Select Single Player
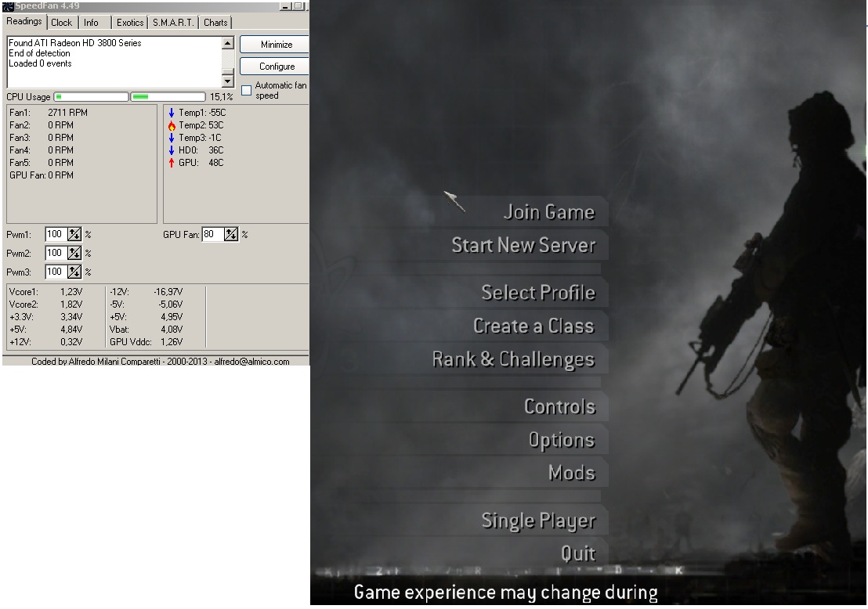The height and width of the screenshot is (609, 868). [538, 521]
